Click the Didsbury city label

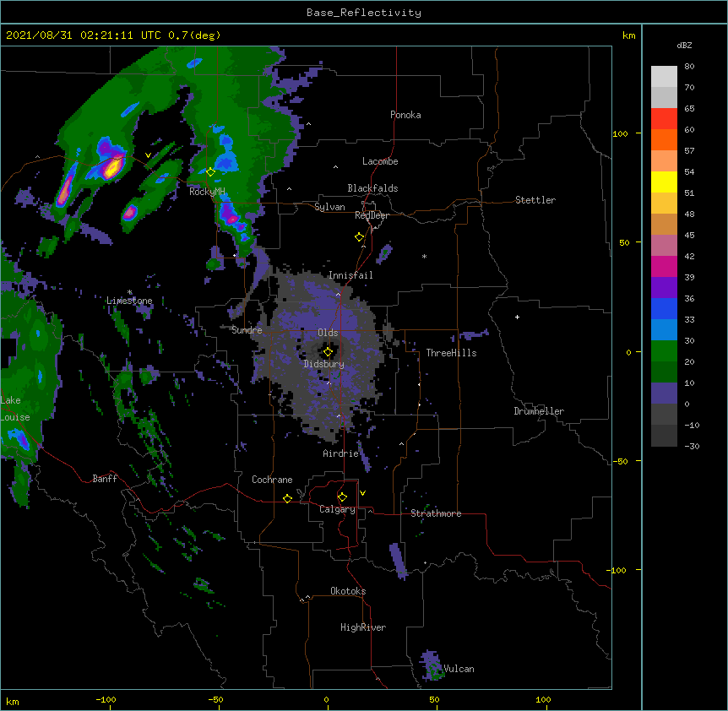(324, 364)
